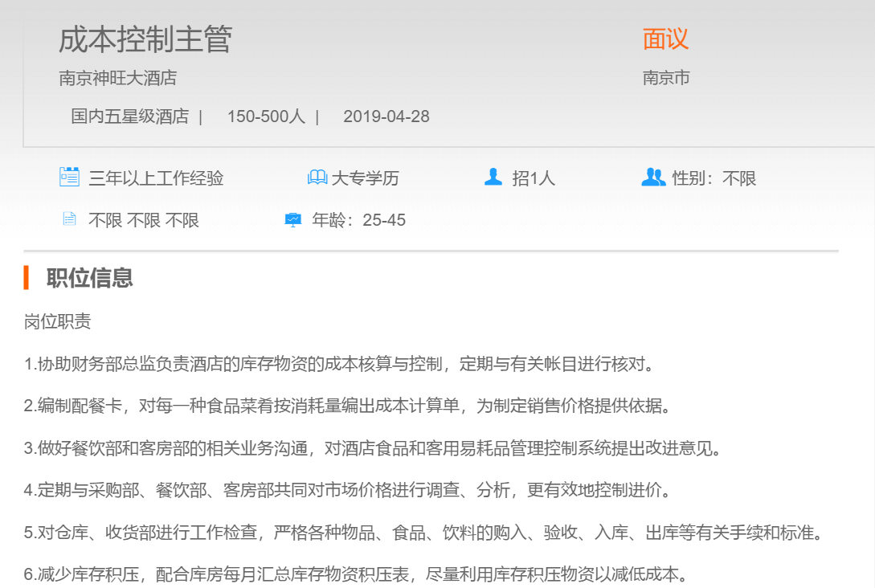875x588 pixels.
Task: Select the presentation board icon beside 年龄
Action: [x=293, y=219]
